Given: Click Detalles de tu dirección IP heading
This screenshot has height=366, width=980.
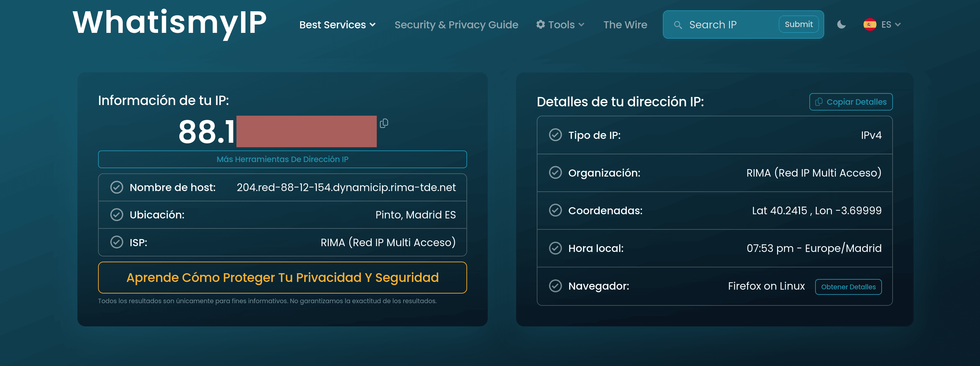Looking at the screenshot, I should pyautogui.click(x=620, y=102).
